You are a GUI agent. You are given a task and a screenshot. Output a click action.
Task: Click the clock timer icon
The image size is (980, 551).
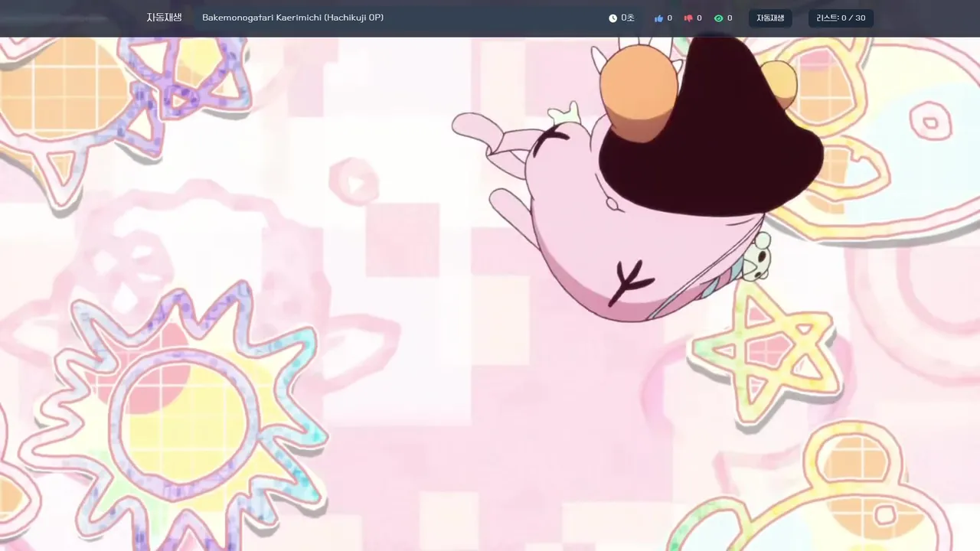[x=612, y=18]
